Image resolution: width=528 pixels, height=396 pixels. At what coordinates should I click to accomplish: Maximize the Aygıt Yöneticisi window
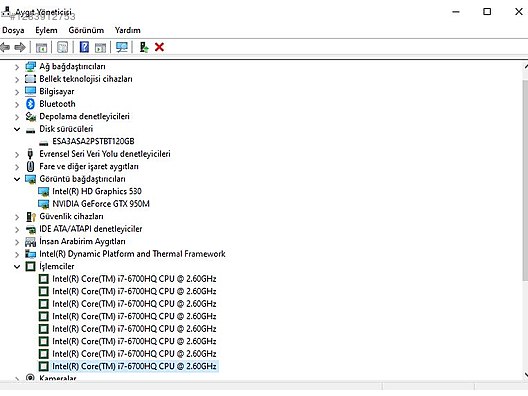487,12
